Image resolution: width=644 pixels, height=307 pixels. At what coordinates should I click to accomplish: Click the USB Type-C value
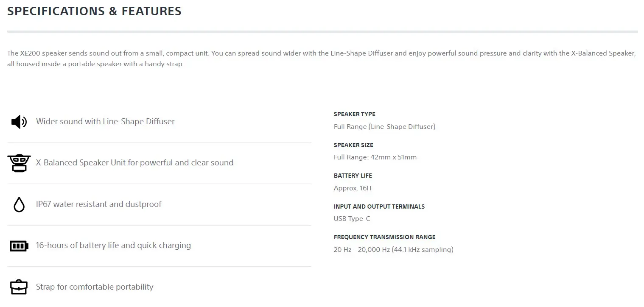(352, 219)
